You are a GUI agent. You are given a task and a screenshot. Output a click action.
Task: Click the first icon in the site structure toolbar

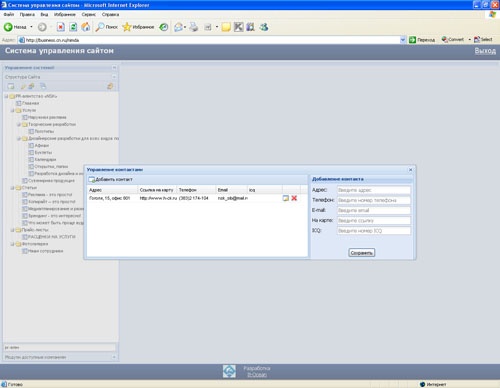pos(11,86)
